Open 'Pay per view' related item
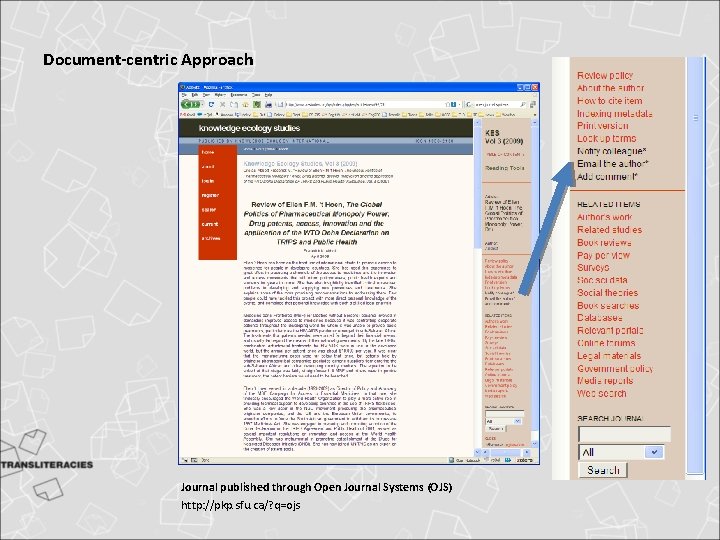Image resolution: width=720 pixels, height=540 pixels. tap(603, 255)
